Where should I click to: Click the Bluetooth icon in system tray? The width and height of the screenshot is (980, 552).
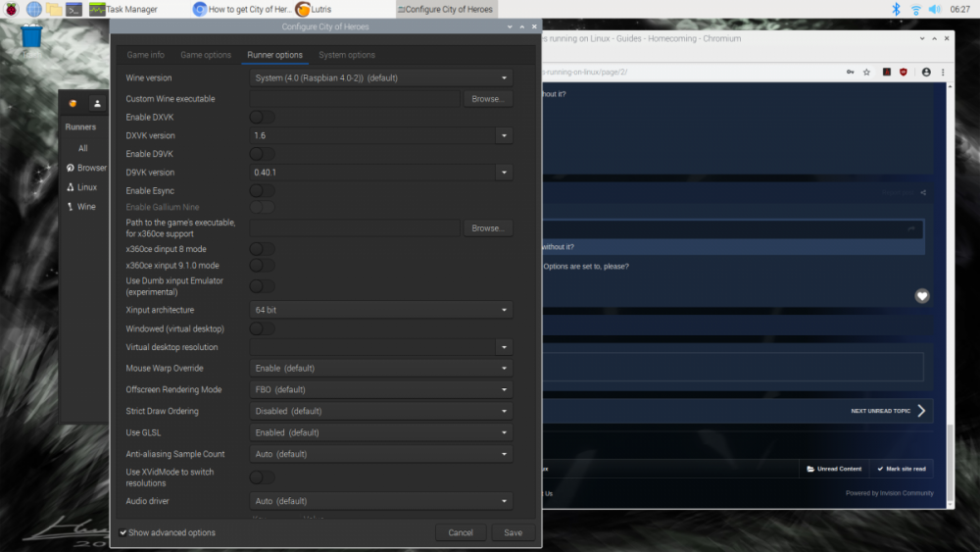click(896, 9)
